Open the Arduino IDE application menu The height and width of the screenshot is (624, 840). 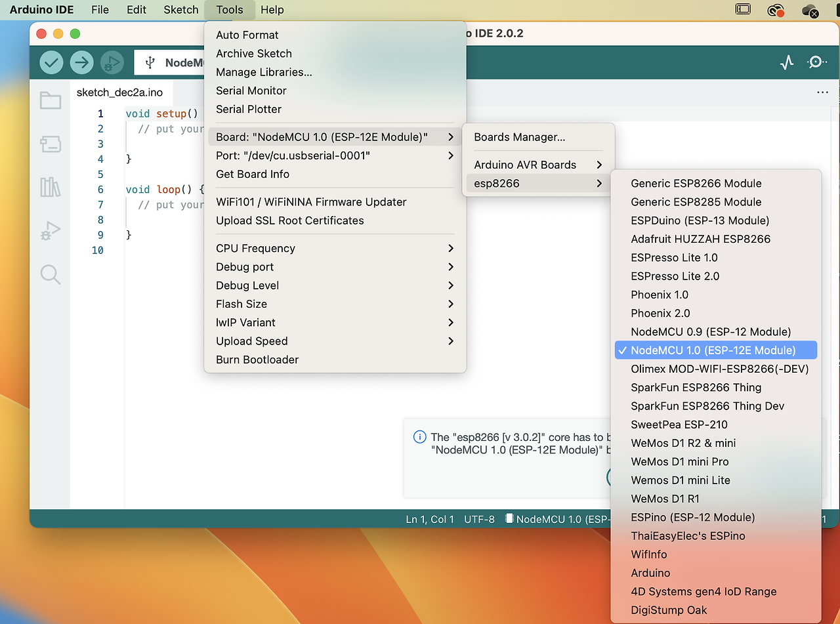click(x=41, y=10)
